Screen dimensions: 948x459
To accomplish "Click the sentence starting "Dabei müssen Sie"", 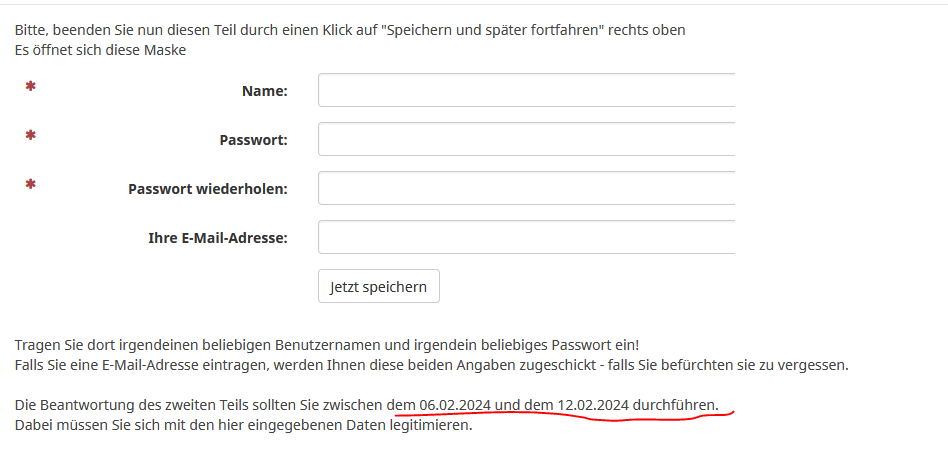I will tap(243, 425).
